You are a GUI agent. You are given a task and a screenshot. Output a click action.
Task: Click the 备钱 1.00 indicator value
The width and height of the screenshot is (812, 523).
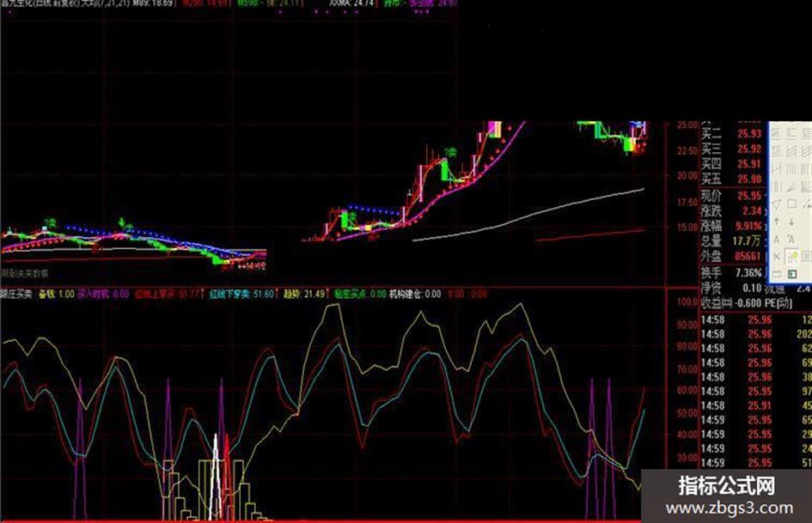[57, 294]
